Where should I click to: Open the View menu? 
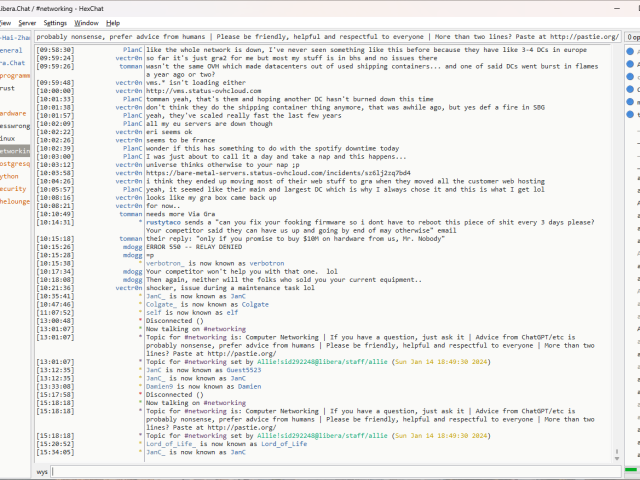point(7,22)
